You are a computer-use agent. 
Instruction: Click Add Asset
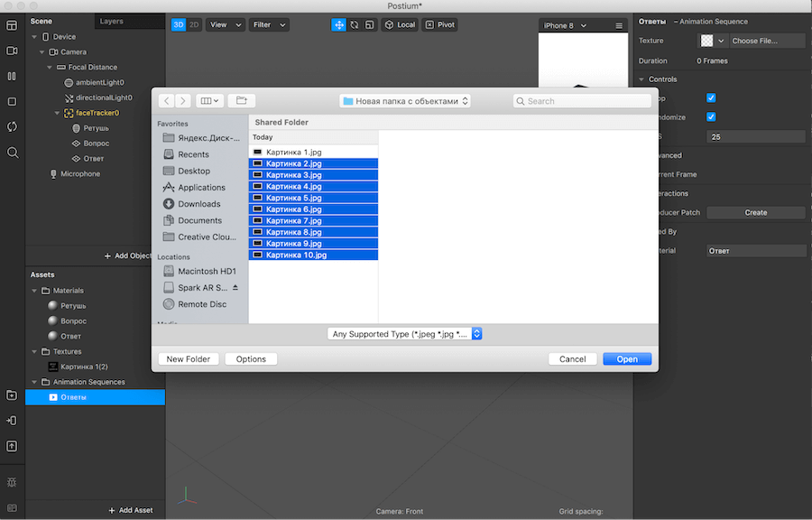[x=131, y=510]
